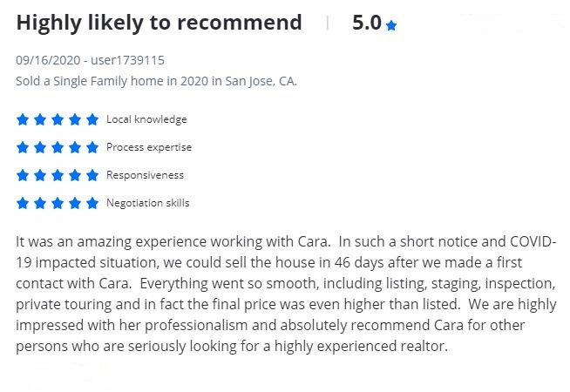The width and height of the screenshot is (570, 392).
Task: Click the first star in Negotiation skills row
Action: coord(23,203)
